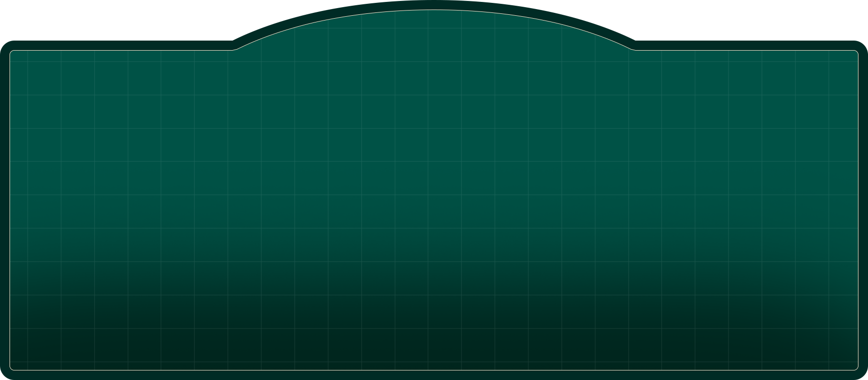Click the flat top border right of the arch
Viewport: 868px width, 380px height.
click(x=745, y=50)
